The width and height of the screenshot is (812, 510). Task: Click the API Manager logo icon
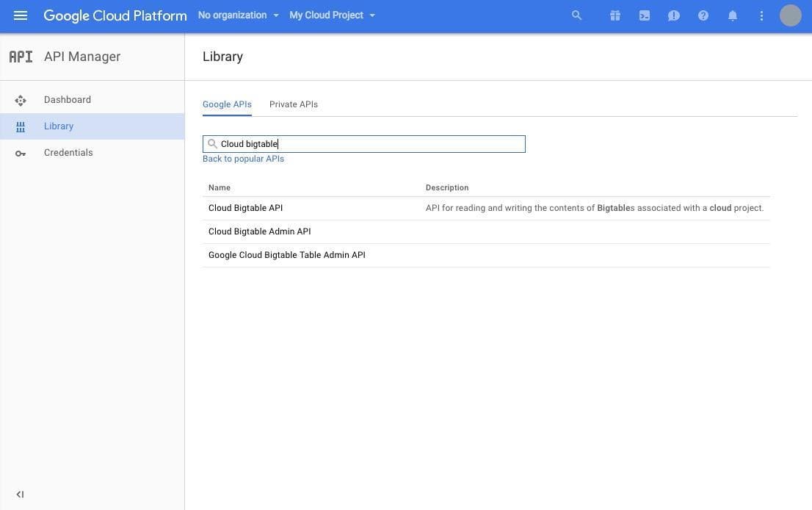pyautogui.click(x=21, y=57)
